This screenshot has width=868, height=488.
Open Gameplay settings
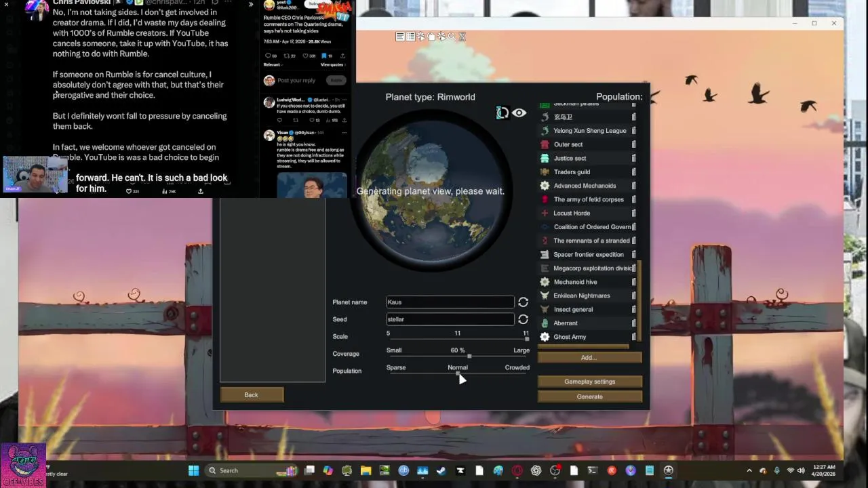click(x=589, y=382)
